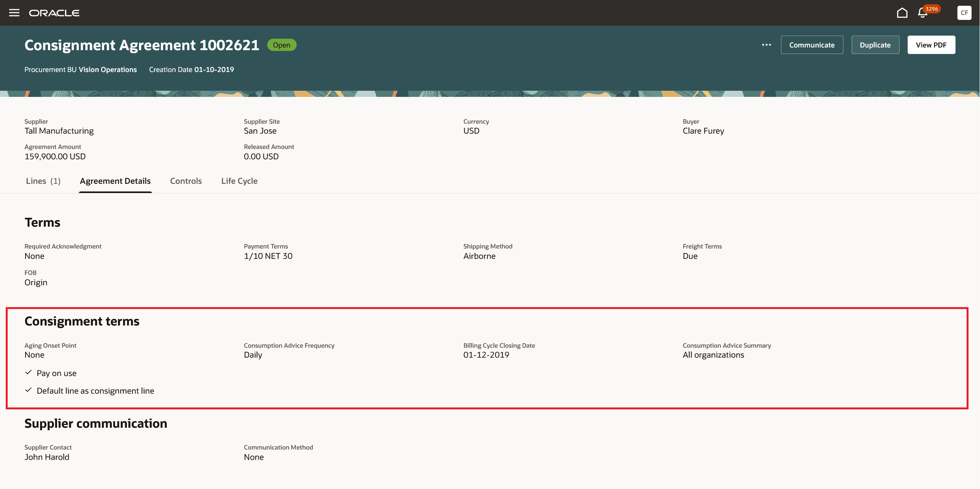Open the three-dot more actions menu
Image resolution: width=980 pixels, height=489 pixels.
click(x=766, y=45)
